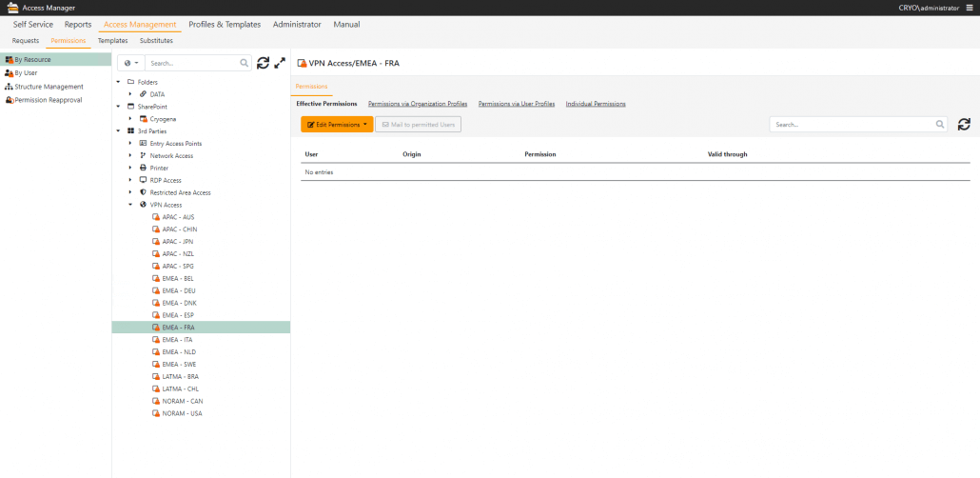
Task: Open the Substitutes sub-tab
Action: pyautogui.click(x=156, y=41)
